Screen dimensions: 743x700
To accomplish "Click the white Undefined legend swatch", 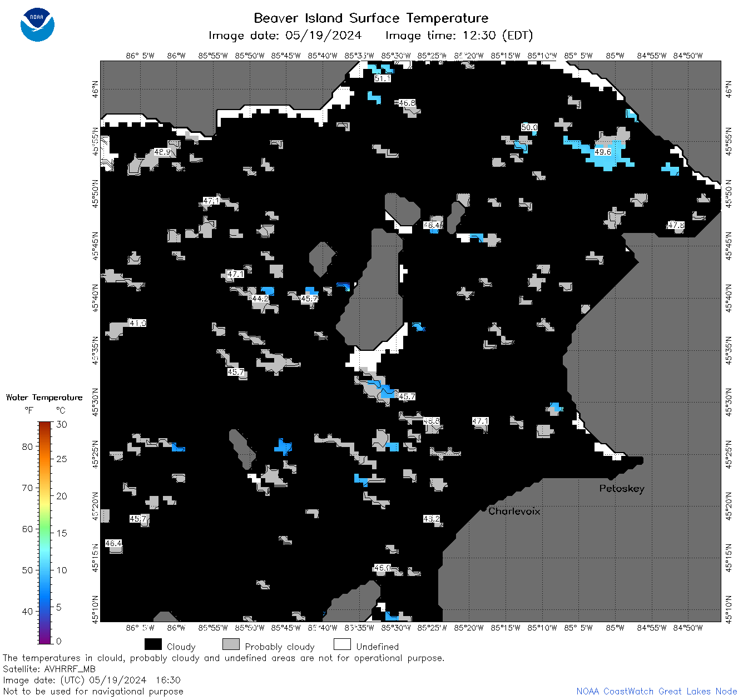I will pyautogui.click(x=342, y=644).
